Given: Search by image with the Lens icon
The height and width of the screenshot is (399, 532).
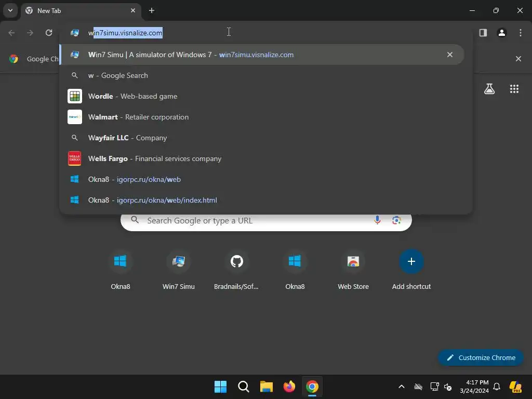Looking at the screenshot, I should coord(396,220).
